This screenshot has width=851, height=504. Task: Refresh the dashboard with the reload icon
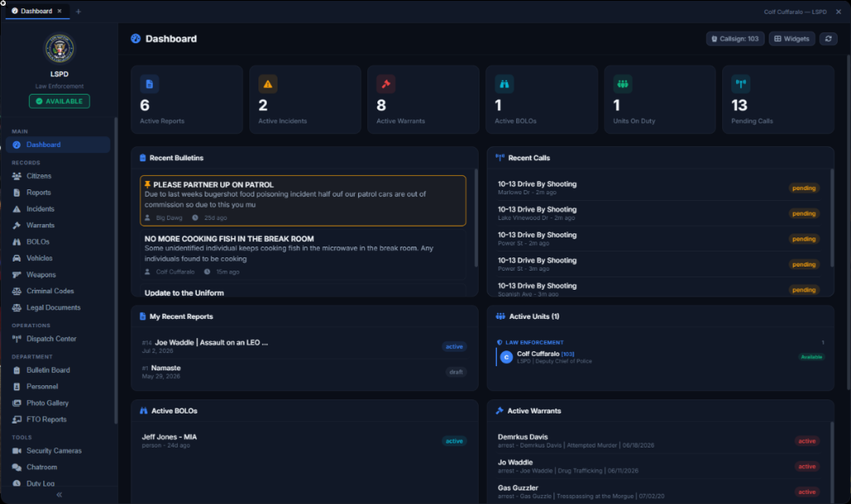(x=829, y=38)
